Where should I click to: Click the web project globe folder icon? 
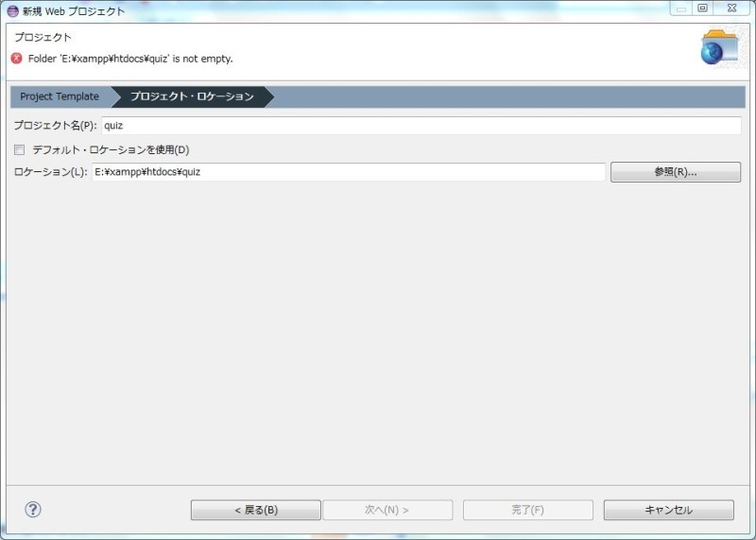(x=719, y=47)
